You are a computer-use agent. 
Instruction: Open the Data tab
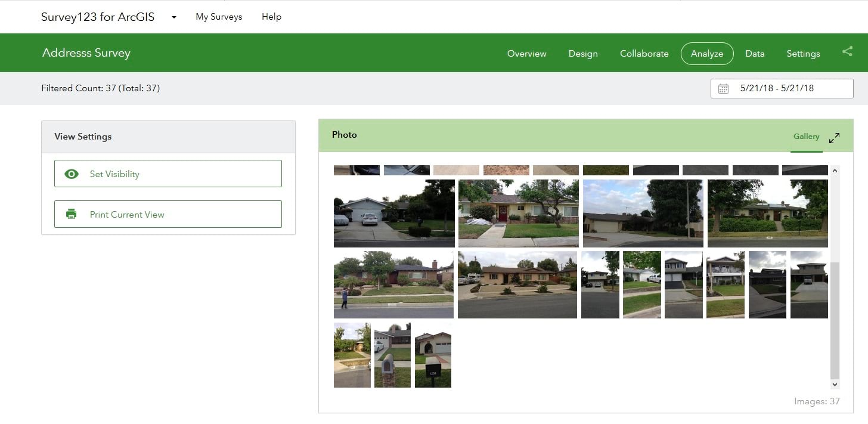tap(755, 54)
